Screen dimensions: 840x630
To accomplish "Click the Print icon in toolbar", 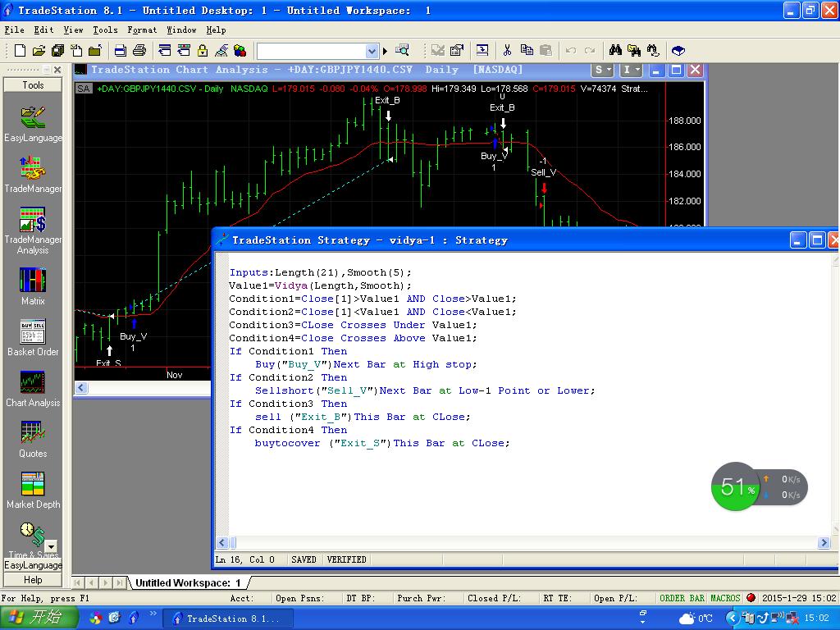I will tap(139, 50).
